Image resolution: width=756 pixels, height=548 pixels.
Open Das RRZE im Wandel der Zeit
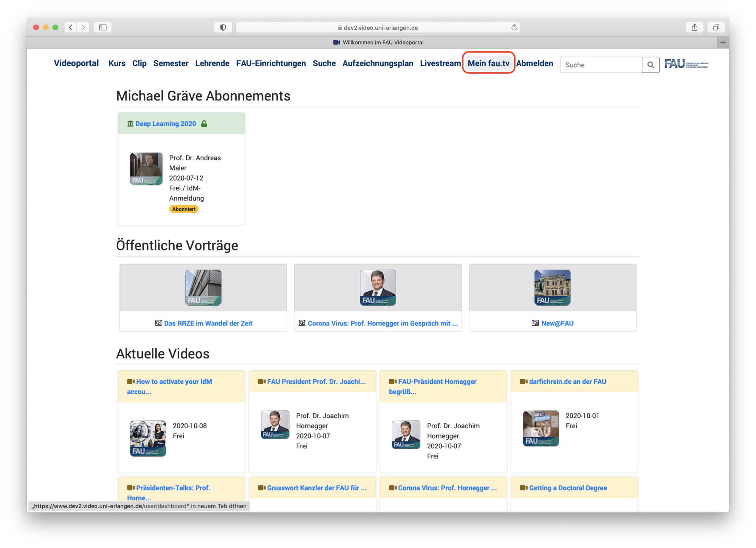(208, 323)
